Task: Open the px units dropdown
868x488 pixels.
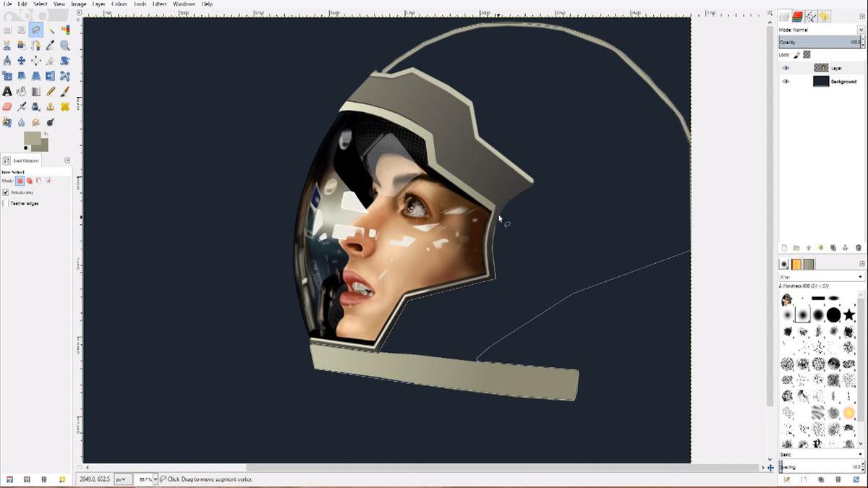Action: (x=123, y=479)
